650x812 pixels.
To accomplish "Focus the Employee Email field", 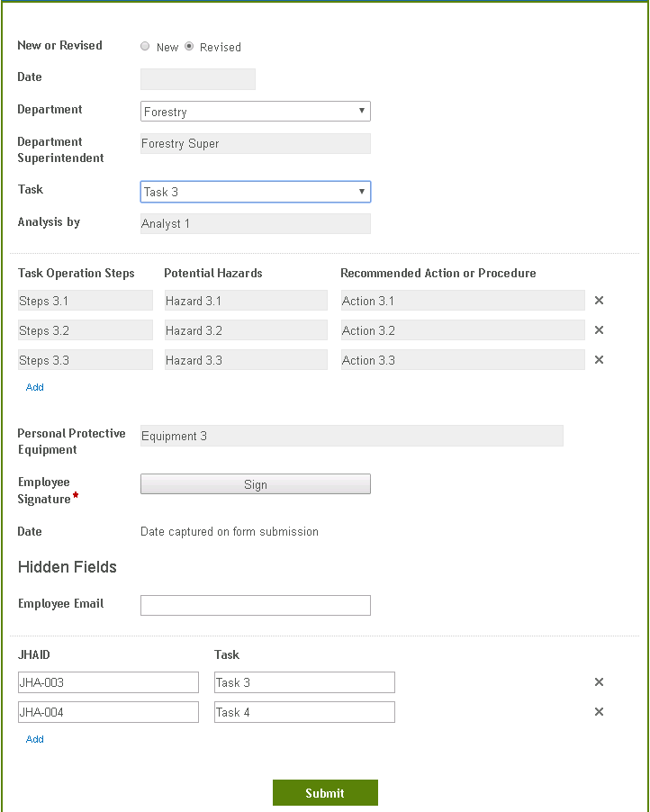I will pyautogui.click(x=256, y=605).
